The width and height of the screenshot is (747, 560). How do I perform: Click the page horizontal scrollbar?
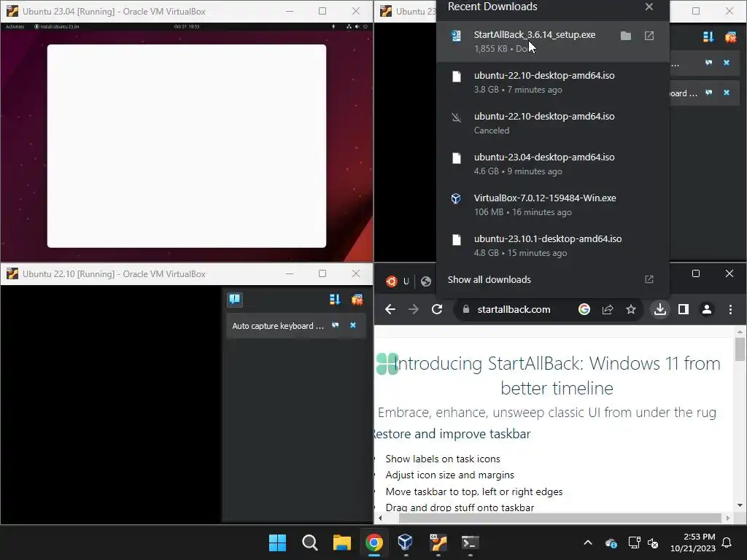[560, 518]
